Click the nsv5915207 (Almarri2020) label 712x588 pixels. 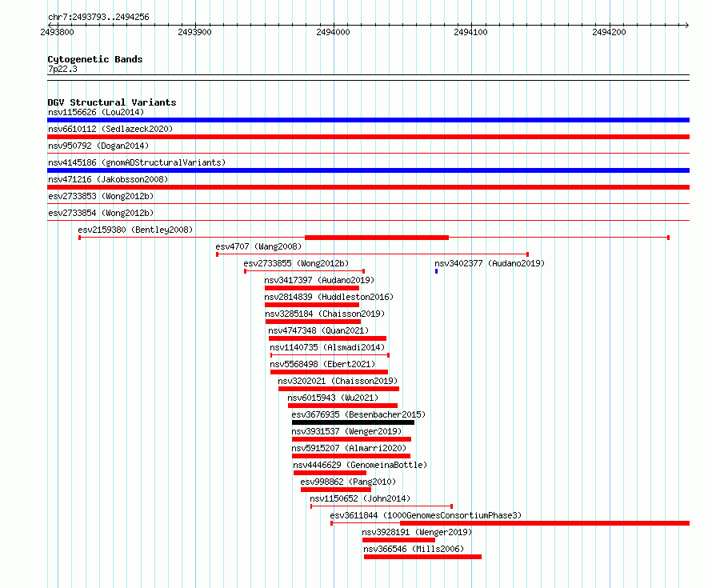pos(349,448)
